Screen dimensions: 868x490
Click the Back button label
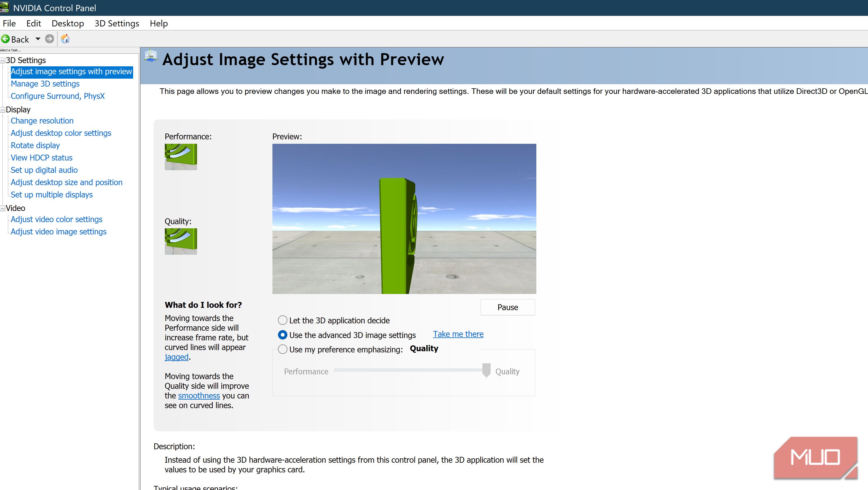tap(20, 39)
